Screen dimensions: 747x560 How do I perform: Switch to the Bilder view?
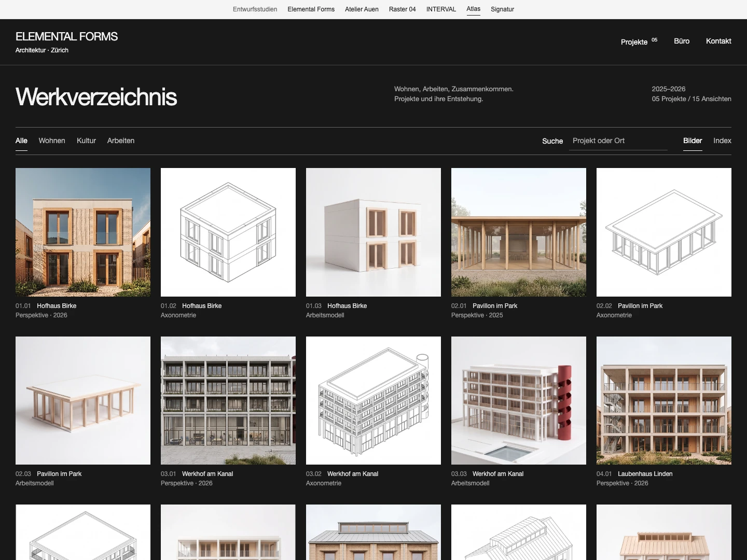[x=693, y=141]
